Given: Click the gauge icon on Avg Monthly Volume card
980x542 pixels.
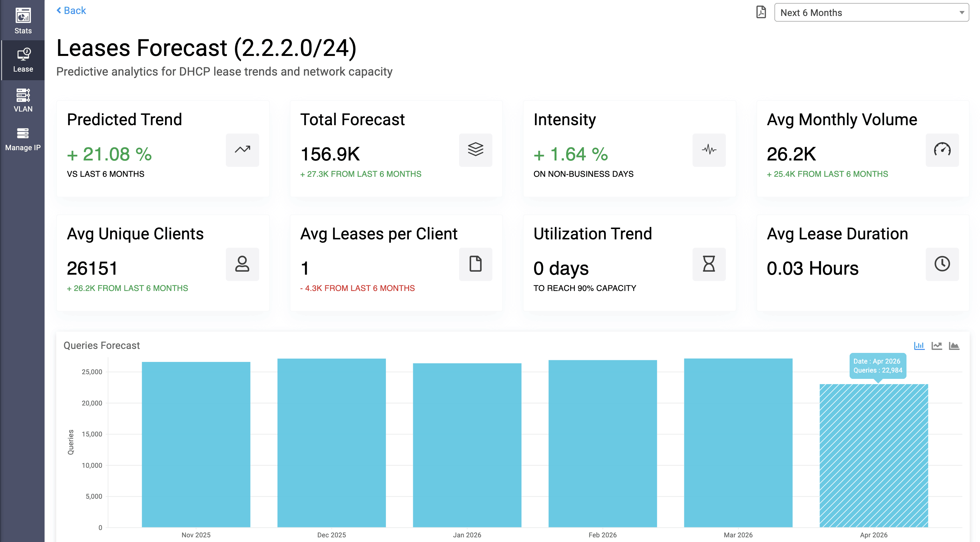Looking at the screenshot, I should (x=942, y=150).
